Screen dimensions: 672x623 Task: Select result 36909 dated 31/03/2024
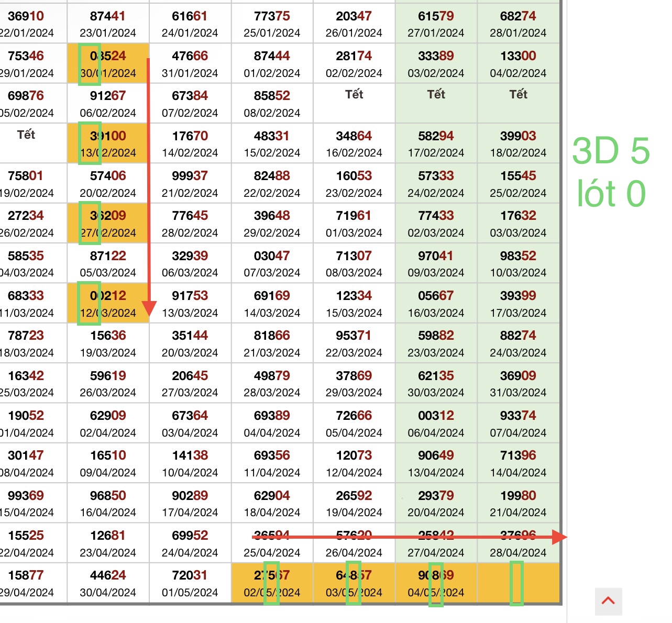tap(518, 383)
